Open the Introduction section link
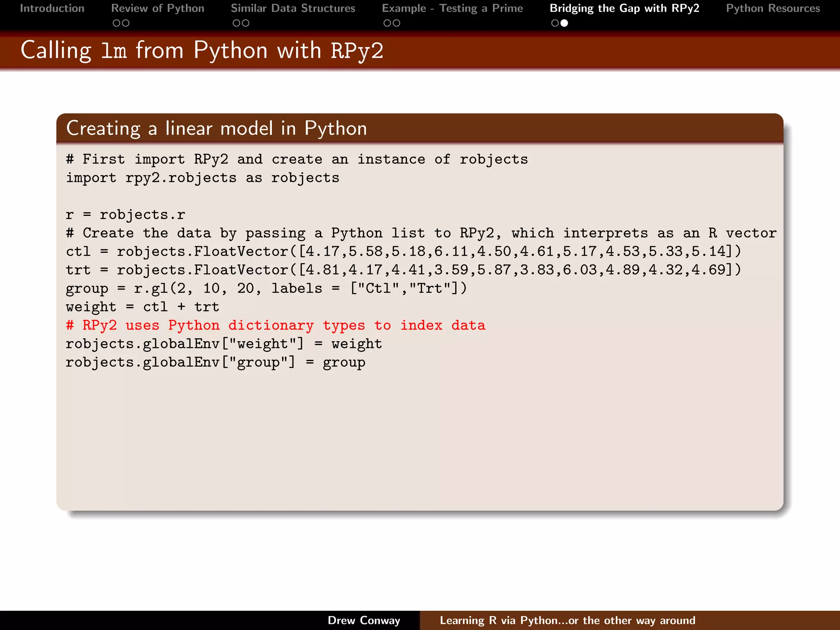The image size is (840, 630). pyautogui.click(x=52, y=8)
